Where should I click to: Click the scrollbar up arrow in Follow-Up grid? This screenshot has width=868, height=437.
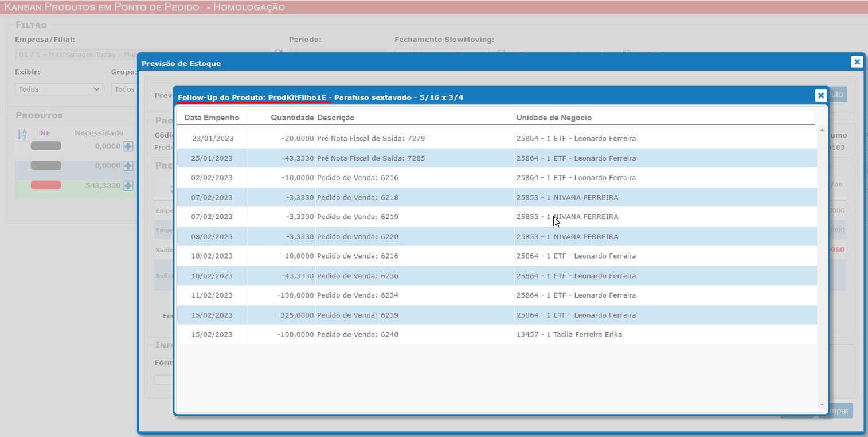click(x=822, y=130)
